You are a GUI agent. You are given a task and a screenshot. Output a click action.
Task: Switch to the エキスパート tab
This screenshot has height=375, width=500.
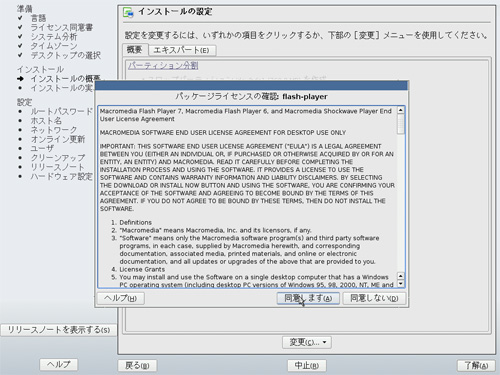point(182,50)
